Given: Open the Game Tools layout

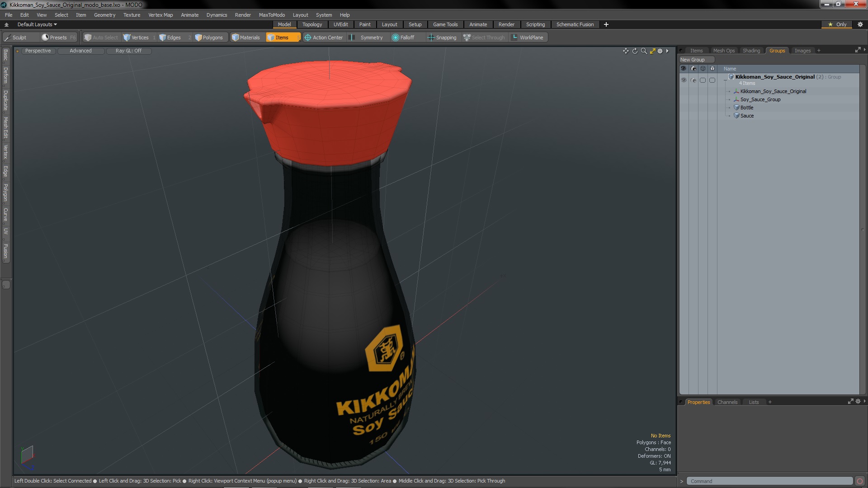Looking at the screenshot, I should coord(445,24).
